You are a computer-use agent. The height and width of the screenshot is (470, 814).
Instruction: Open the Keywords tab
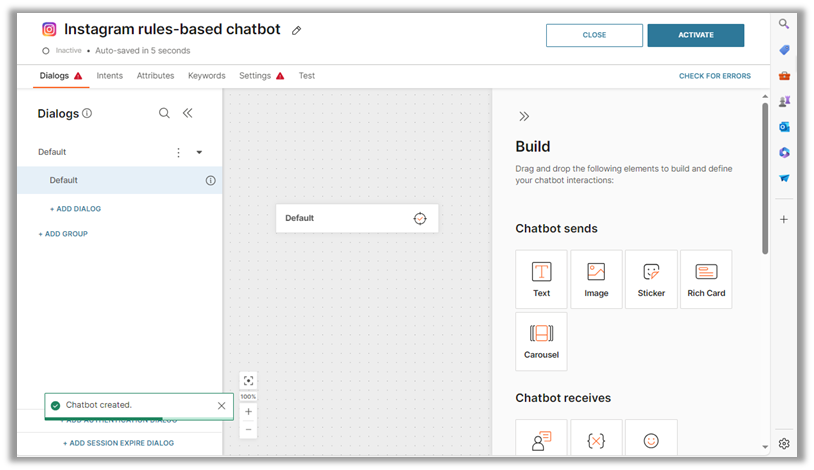pos(207,76)
